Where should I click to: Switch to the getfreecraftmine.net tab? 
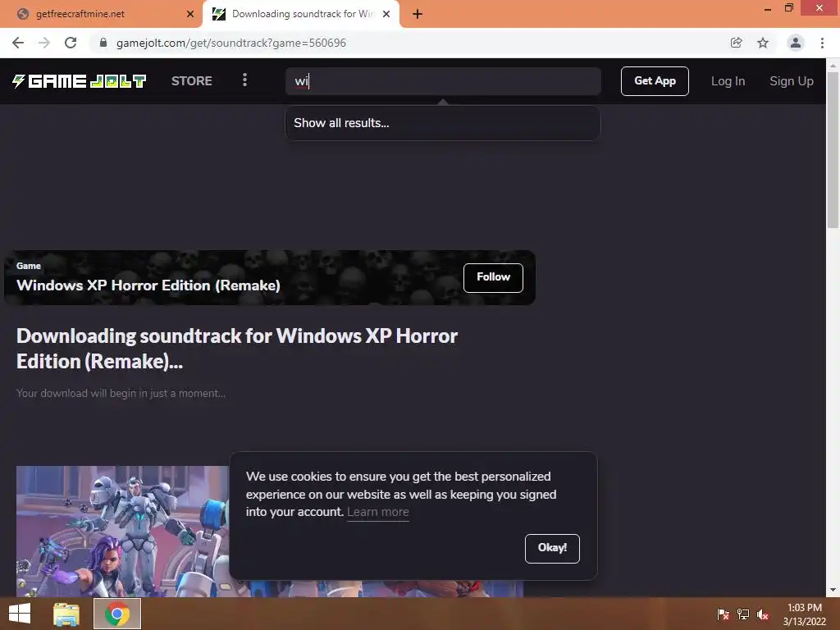[101, 14]
